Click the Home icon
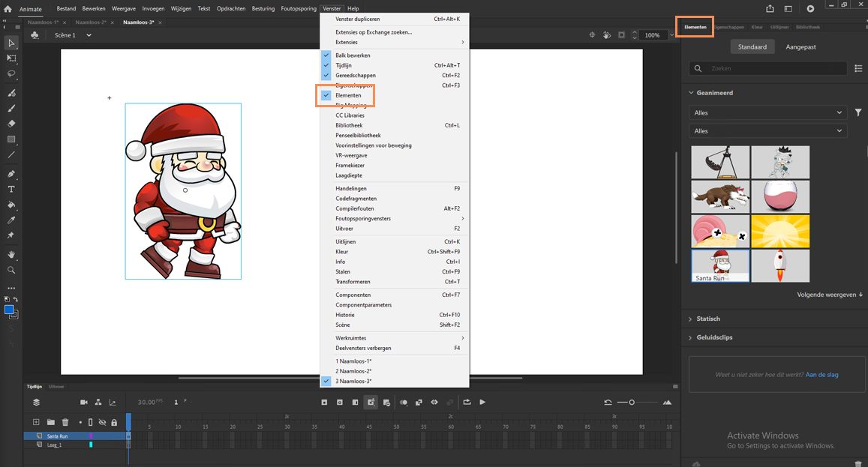 (x=8, y=9)
